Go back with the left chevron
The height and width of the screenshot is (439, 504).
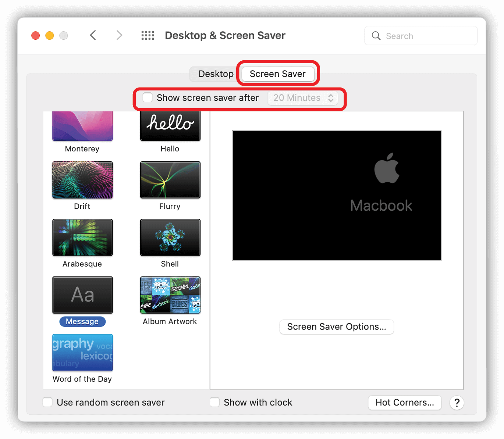coord(93,35)
